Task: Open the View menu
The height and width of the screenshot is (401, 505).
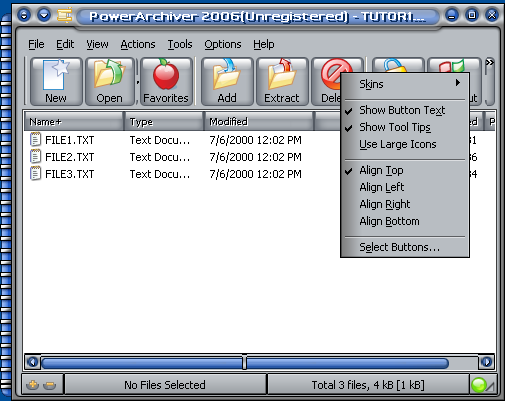Action: point(97,44)
